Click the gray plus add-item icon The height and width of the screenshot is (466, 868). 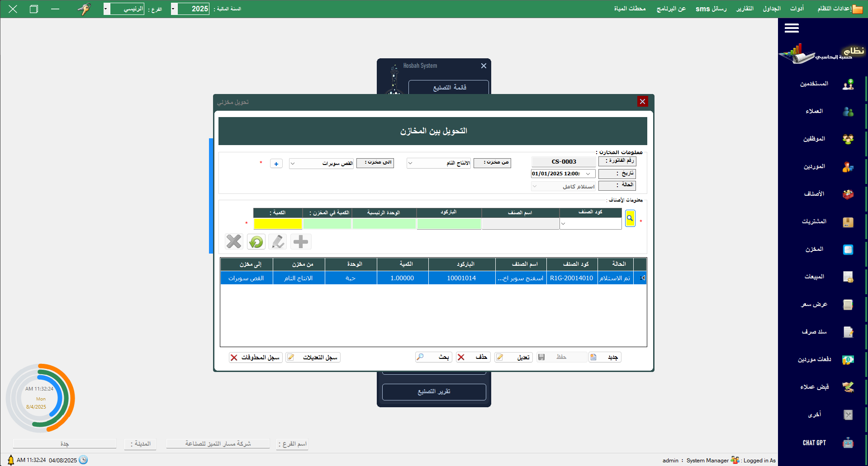301,242
